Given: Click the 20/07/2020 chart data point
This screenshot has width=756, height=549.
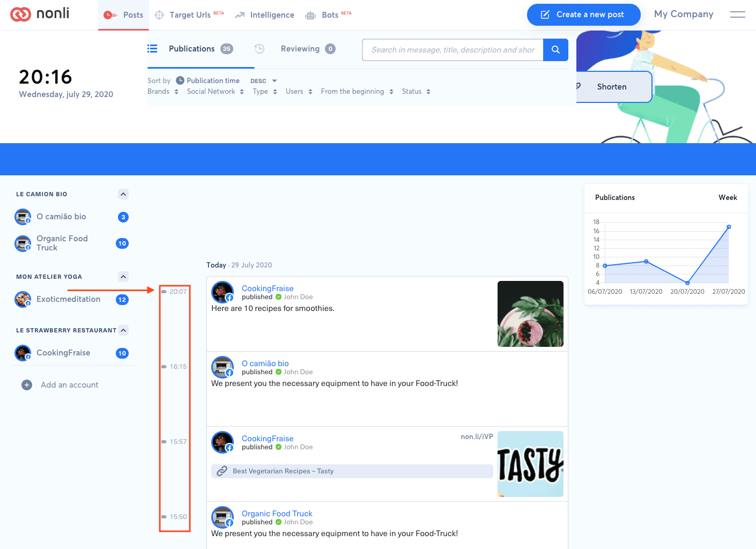Looking at the screenshot, I should click(x=687, y=283).
